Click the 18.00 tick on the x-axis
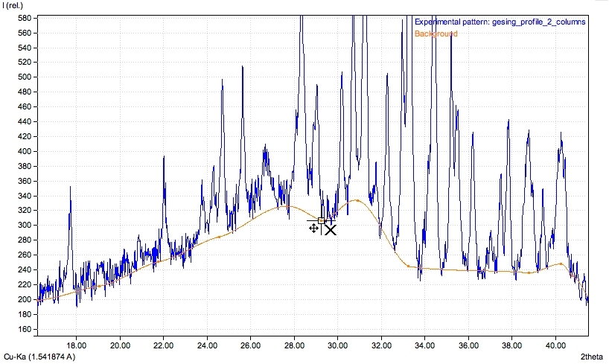Image resolution: width=609 pixels, height=364 pixels. pyautogui.click(x=76, y=345)
